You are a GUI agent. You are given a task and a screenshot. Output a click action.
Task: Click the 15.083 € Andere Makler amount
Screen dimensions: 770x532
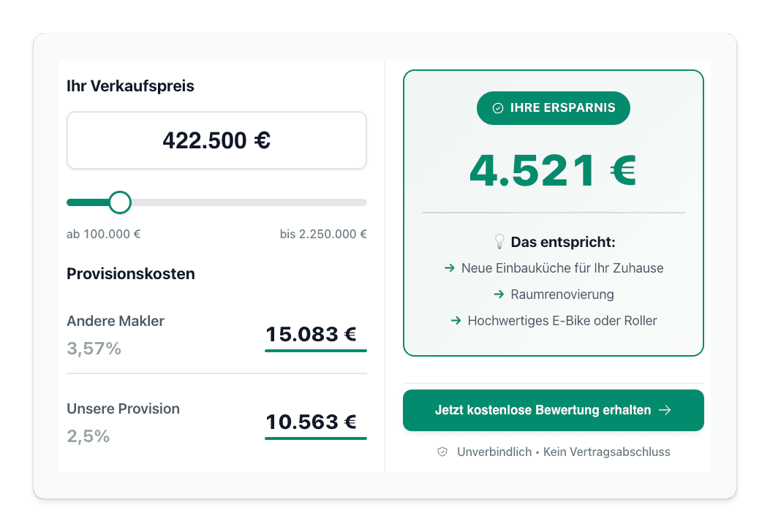311,335
